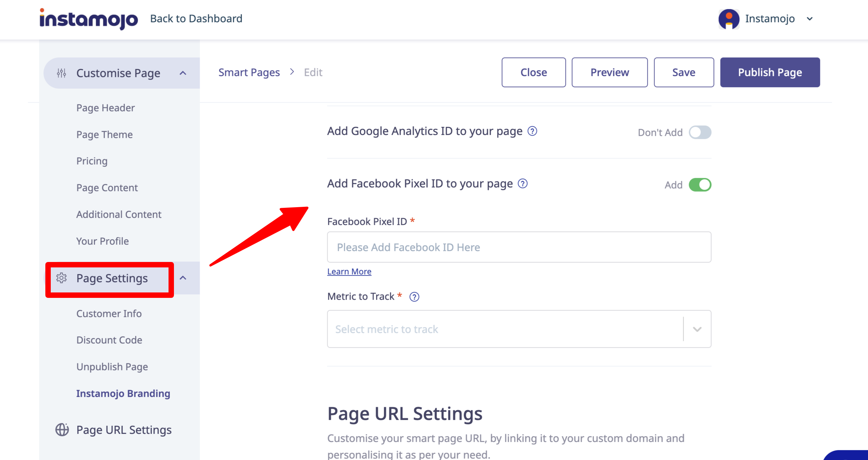Click the Page URL Settings sidebar label
868x460 pixels.
coord(124,430)
